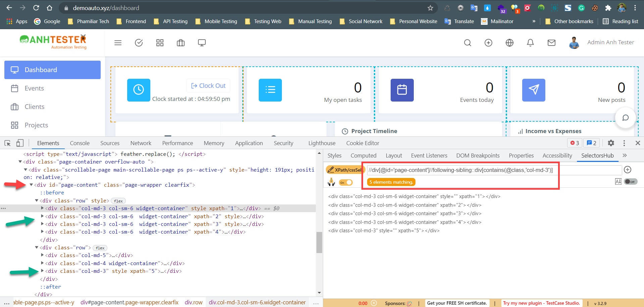Expand the col-md-4 widget-container node
The height and width of the screenshot is (307, 644).
pos(42,263)
